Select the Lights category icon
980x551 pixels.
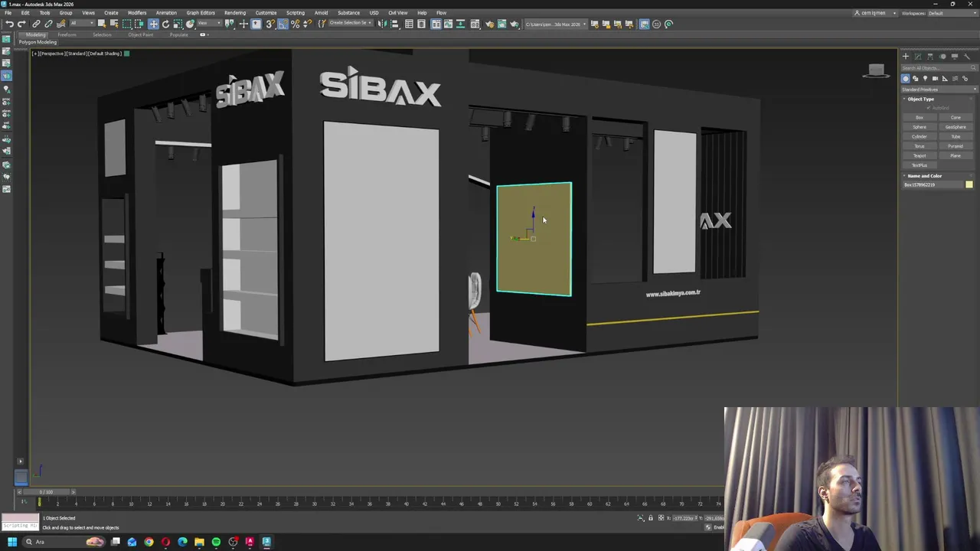925,78
